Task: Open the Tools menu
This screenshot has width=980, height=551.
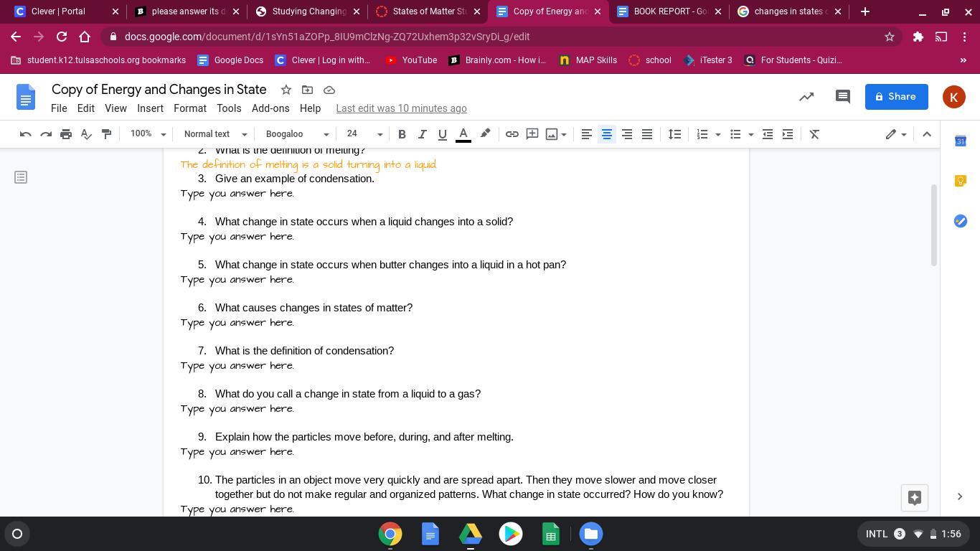Action: click(x=229, y=108)
